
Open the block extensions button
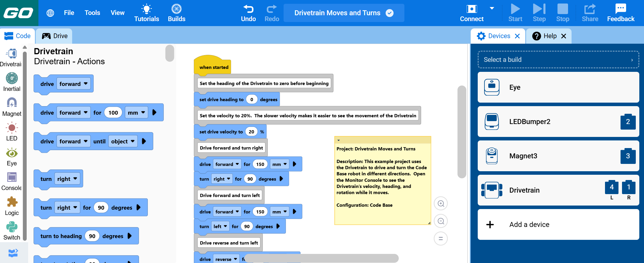13,253
